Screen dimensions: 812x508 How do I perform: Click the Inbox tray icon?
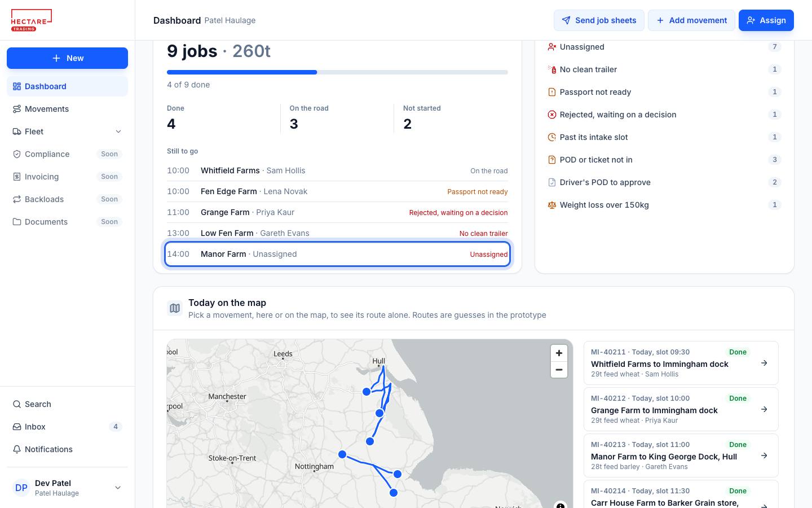point(17,427)
